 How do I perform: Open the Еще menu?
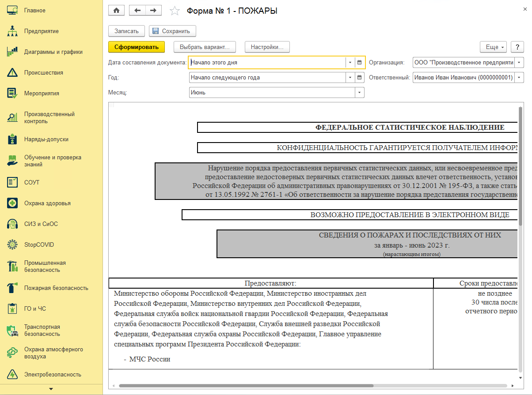tap(495, 47)
